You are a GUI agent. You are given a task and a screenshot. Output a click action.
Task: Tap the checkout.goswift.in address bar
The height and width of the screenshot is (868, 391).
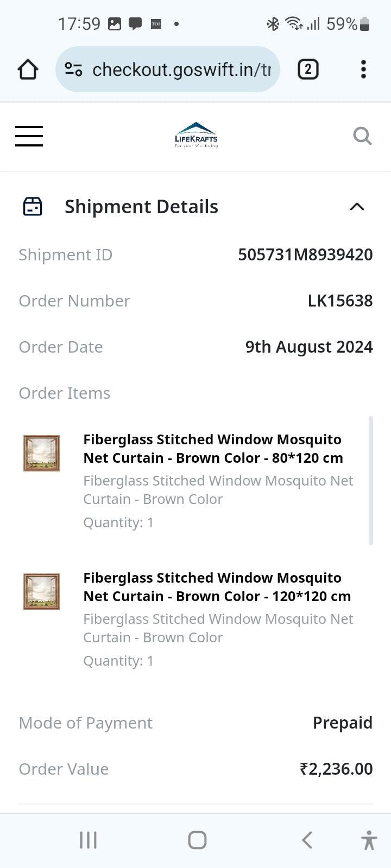[x=181, y=69]
